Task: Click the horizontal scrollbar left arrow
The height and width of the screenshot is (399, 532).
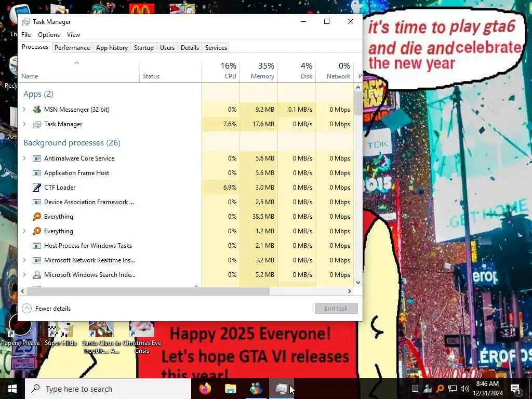Action: [23, 291]
